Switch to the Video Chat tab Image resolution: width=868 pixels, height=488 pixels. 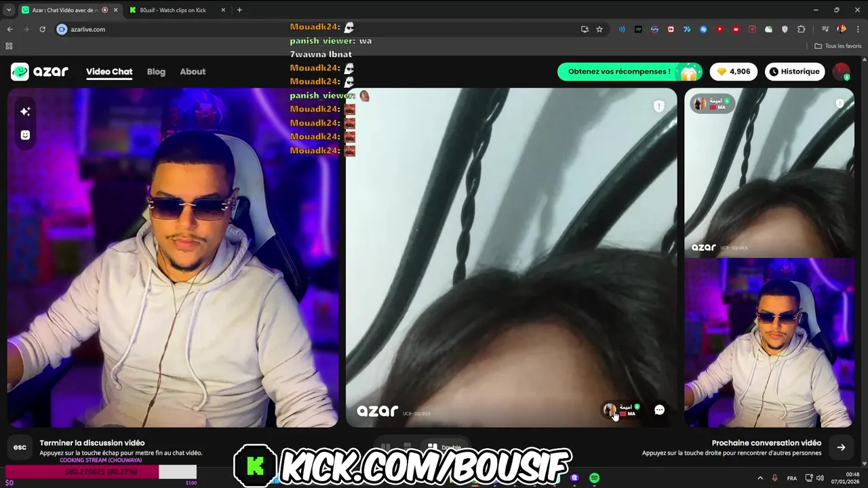point(109,72)
